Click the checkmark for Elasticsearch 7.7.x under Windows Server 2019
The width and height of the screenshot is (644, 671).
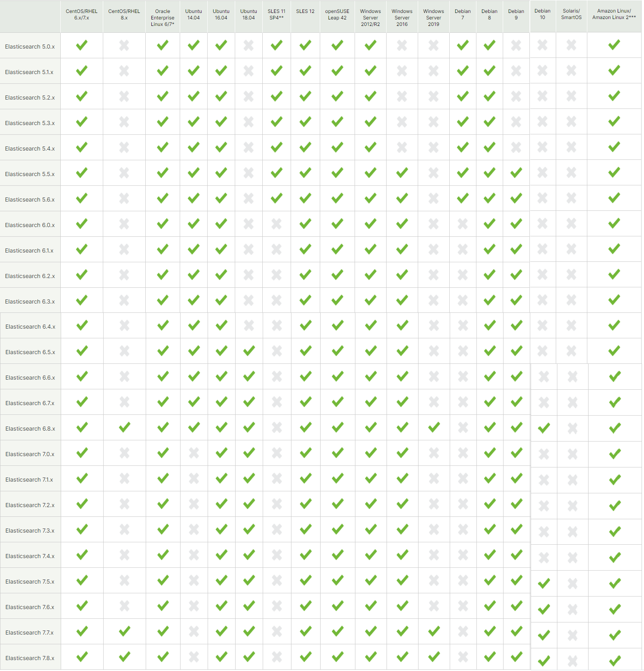434,631
